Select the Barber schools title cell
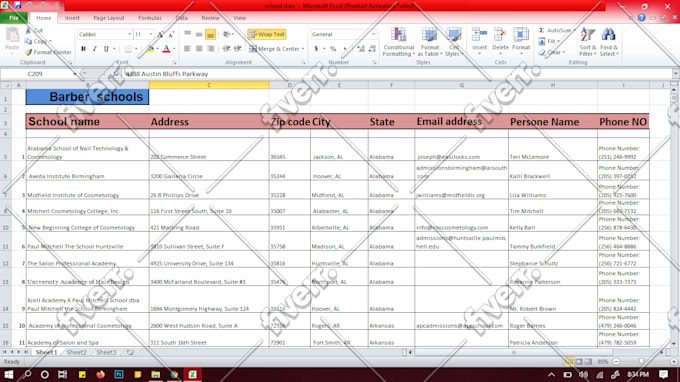The image size is (680, 382). 87,97
